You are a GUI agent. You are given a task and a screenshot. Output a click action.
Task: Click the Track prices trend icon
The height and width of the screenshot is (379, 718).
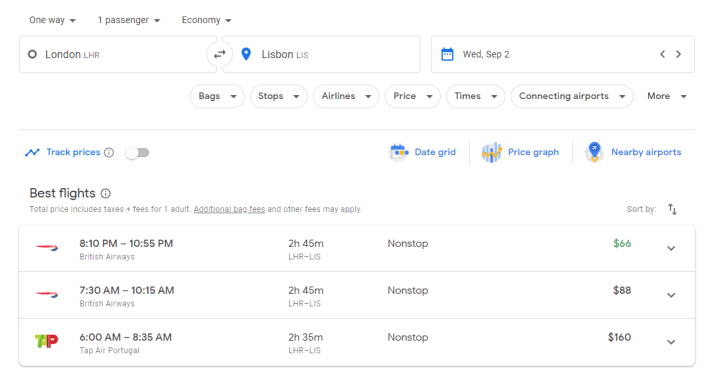tap(32, 152)
